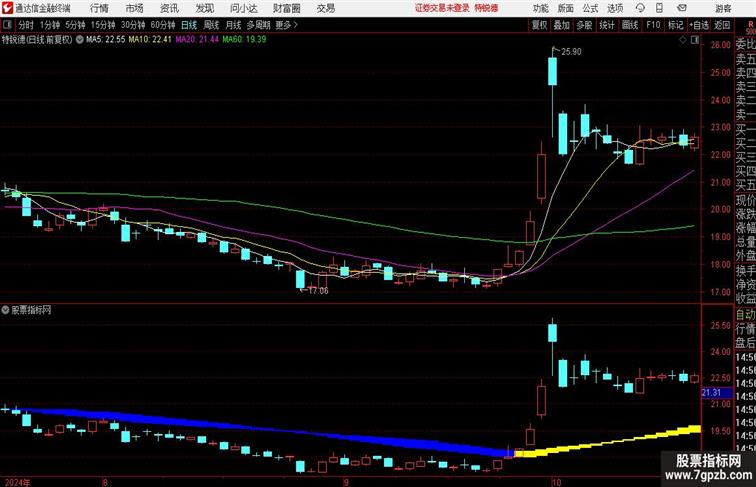Select the 30分钟 period tab
The width and height of the screenshot is (756, 487).
coord(133,25)
